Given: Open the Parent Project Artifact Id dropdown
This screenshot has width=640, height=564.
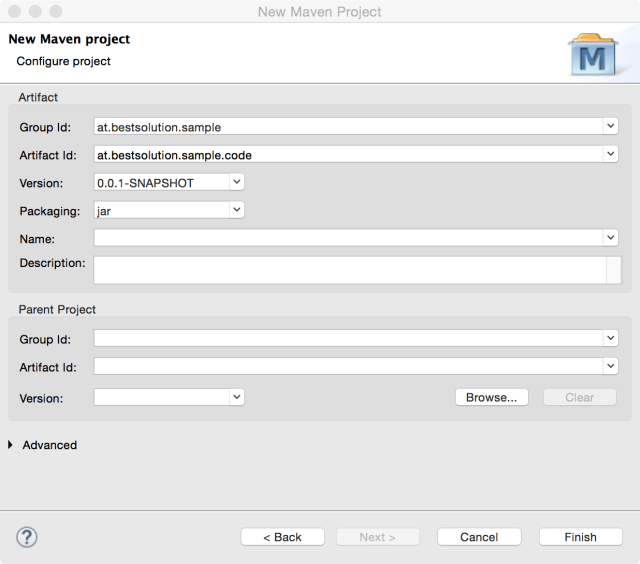Looking at the screenshot, I should pos(610,367).
